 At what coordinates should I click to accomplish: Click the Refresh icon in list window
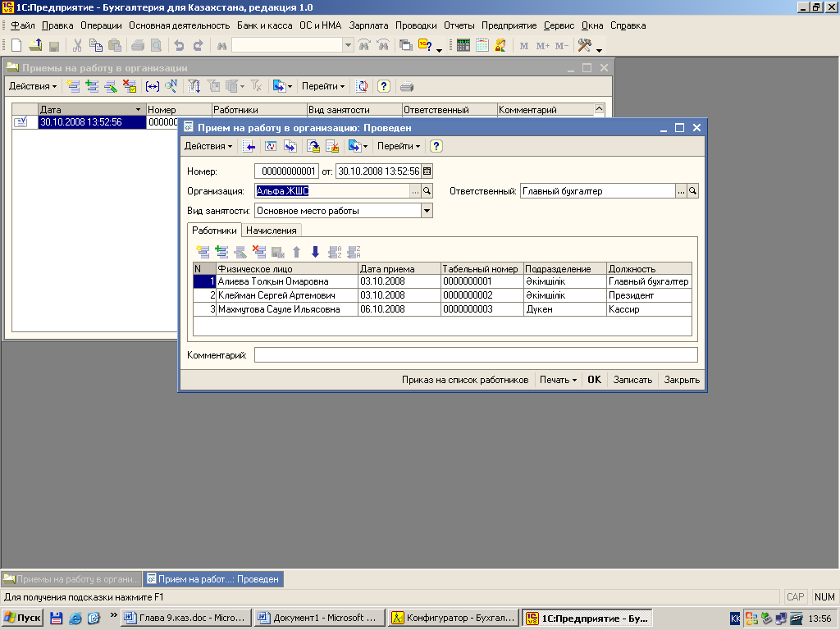tap(362, 86)
